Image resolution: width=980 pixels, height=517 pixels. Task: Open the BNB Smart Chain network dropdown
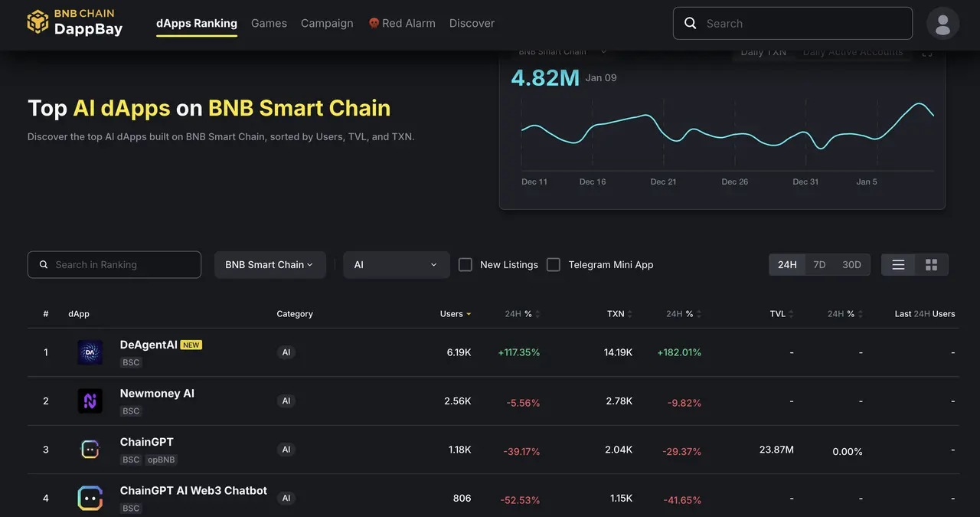(269, 264)
